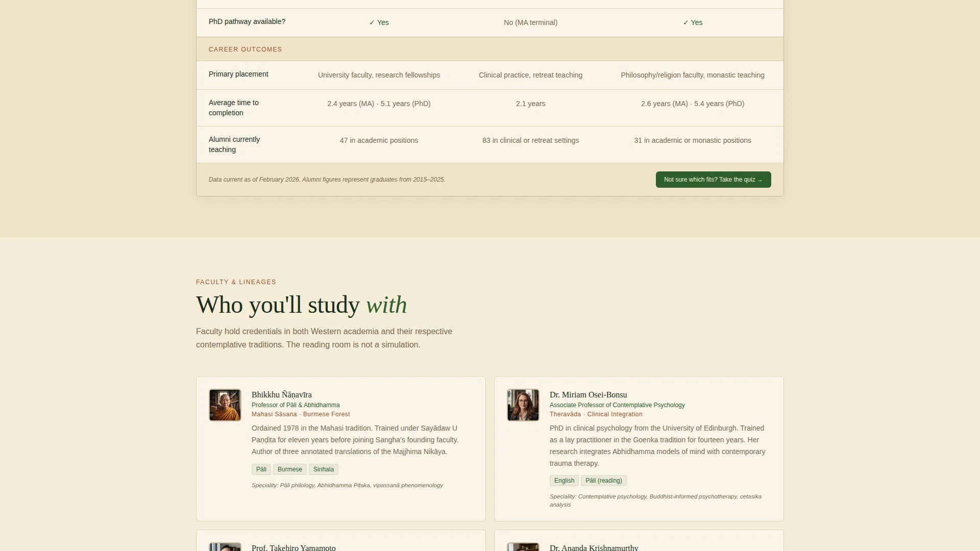This screenshot has height=551, width=980.
Task: Select the Dr. Miriam Osei-Bonsu name heading
Action: tap(589, 395)
